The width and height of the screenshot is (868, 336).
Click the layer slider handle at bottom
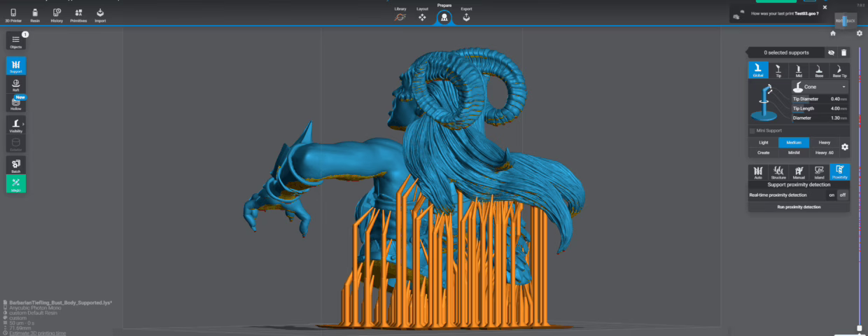tap(860, 328)
